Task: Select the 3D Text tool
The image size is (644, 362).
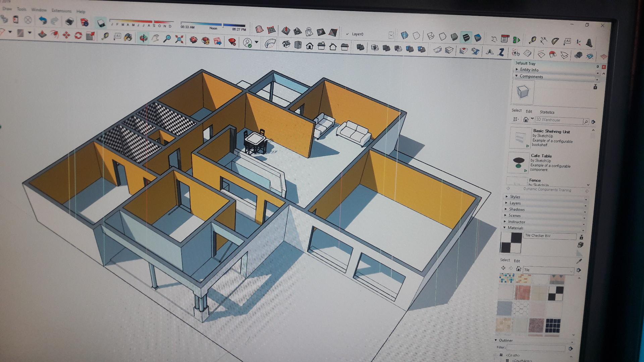Action: pyautogui.click(x=589, y=43)
